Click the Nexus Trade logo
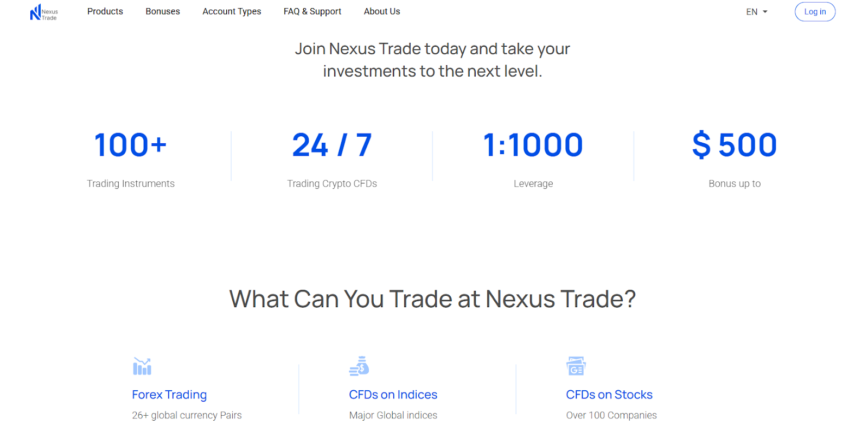 44,12
